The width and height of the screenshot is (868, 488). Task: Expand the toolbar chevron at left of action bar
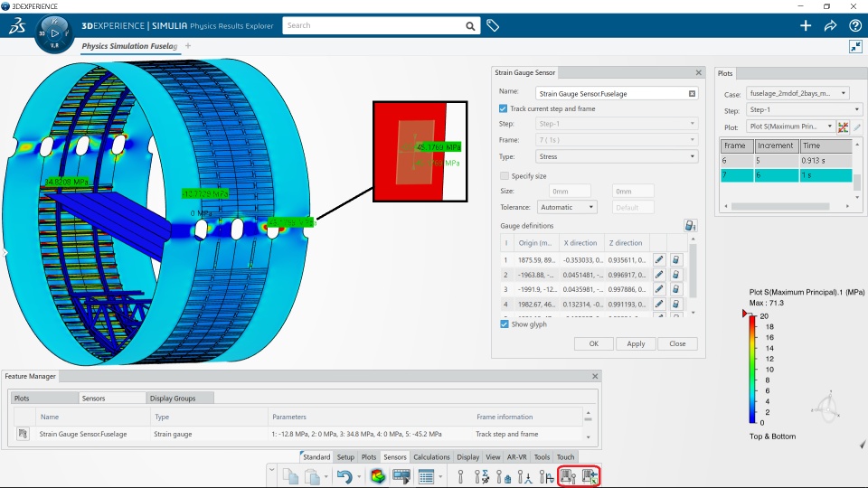pyautogui.click(x=272, y=470)
